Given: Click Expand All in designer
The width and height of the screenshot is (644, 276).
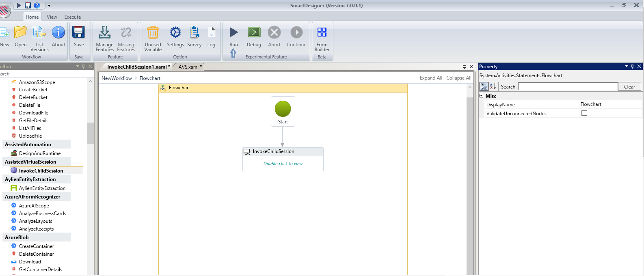Looking at the screenshot, I should coord(431,78).
